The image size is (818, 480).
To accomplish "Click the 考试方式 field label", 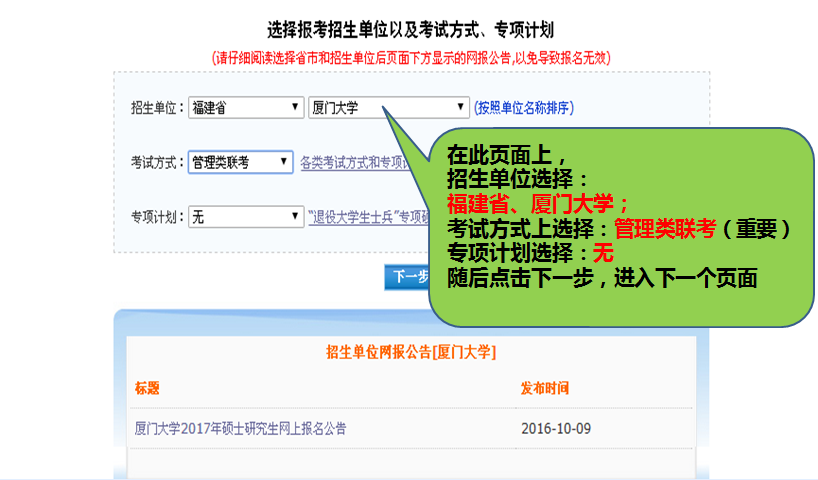I will tap(158, 162).
